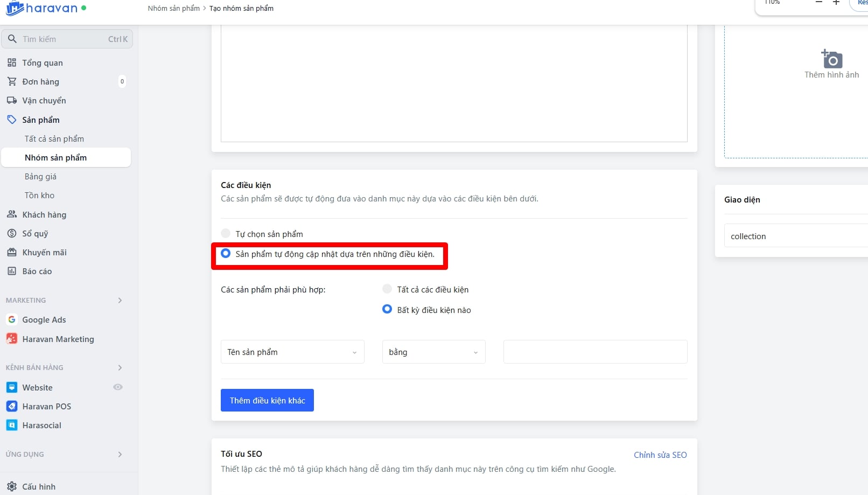Click the Thêm hình ảnh camera icon
This screenshot has width=868, height=495.
(x=831, y=59)
